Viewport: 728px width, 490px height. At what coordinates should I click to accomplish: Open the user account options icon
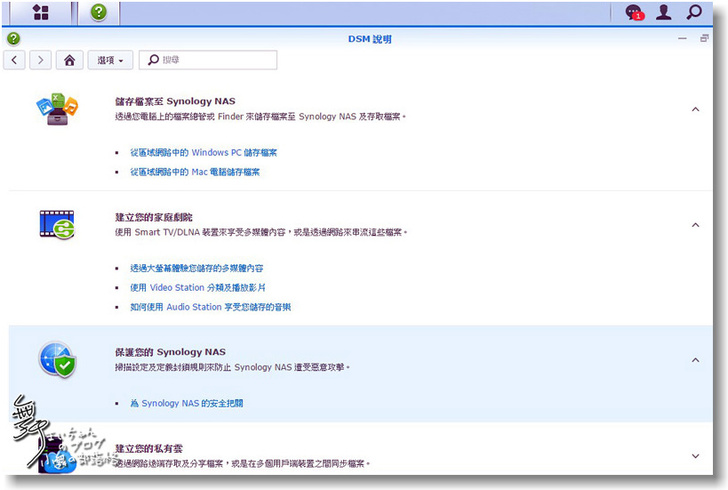click(x=663, y=13)
